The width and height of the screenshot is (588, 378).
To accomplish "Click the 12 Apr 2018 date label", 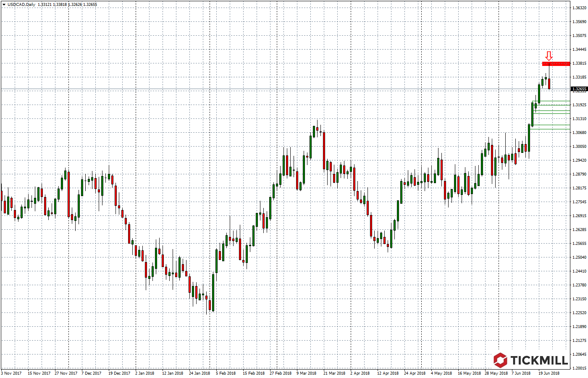I will (388, 373).
